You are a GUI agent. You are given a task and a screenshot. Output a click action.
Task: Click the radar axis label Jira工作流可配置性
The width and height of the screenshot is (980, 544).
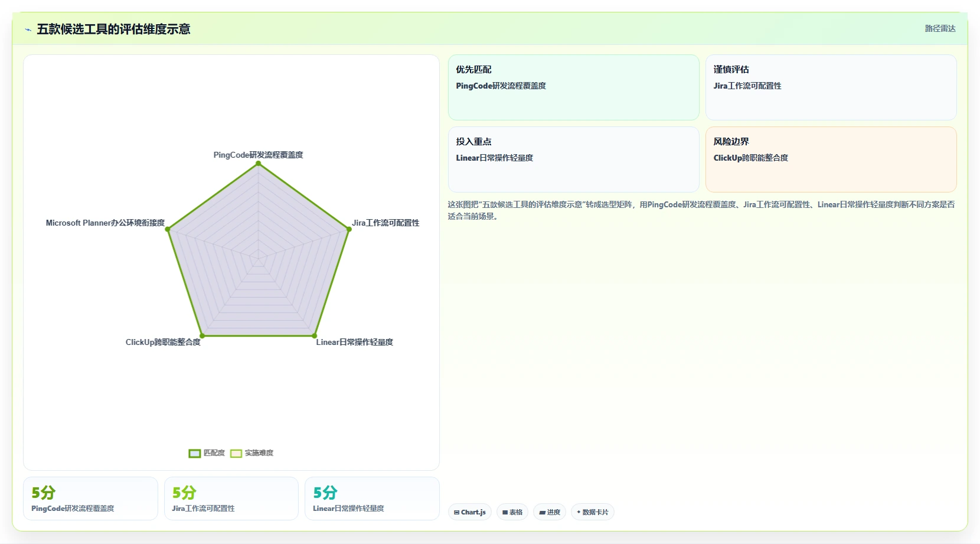(x=386, y=223)
